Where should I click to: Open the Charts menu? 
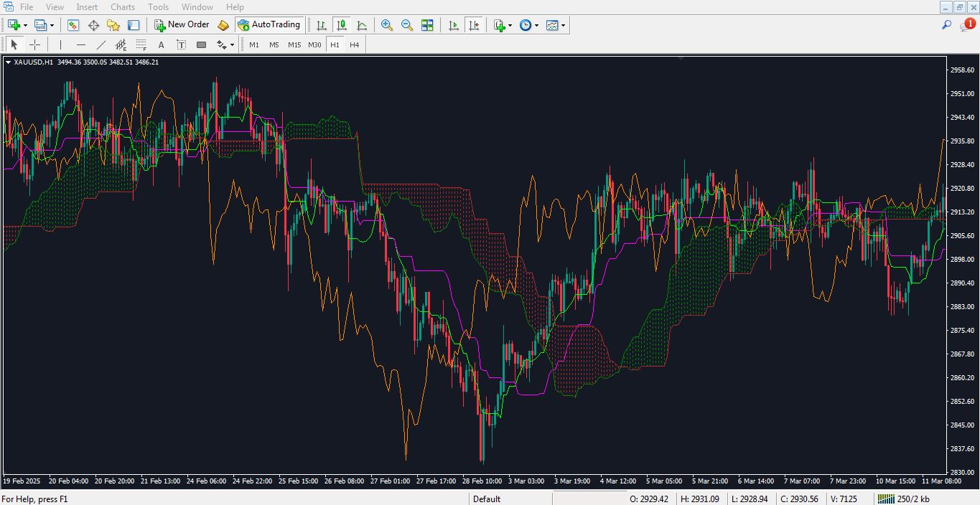(x=122, y=6)
